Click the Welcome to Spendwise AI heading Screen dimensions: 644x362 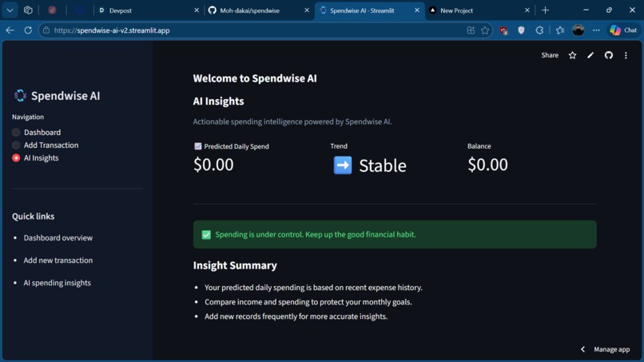point(255,78)
